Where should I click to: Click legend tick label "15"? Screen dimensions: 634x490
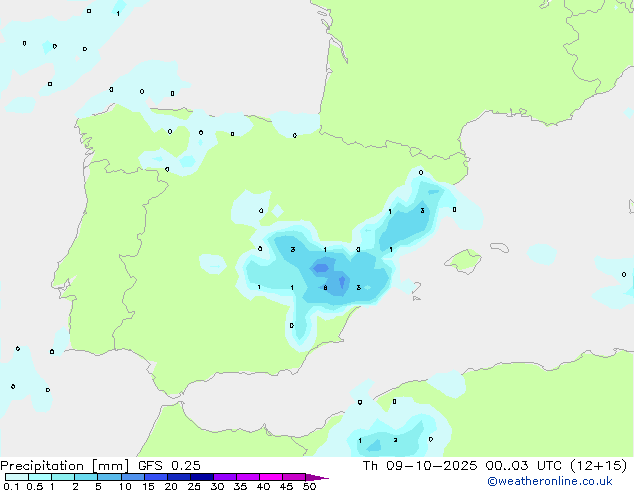(148, 486)
